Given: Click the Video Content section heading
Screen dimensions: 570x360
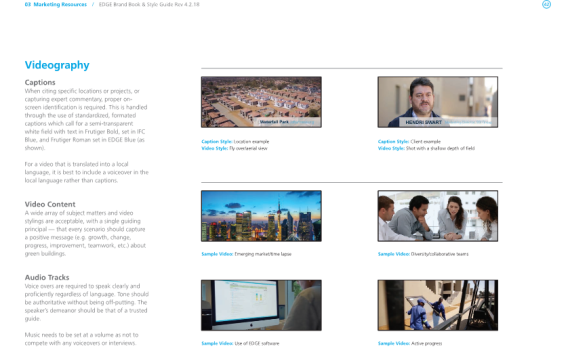Looking at the screenshot, I should (50, 204).
